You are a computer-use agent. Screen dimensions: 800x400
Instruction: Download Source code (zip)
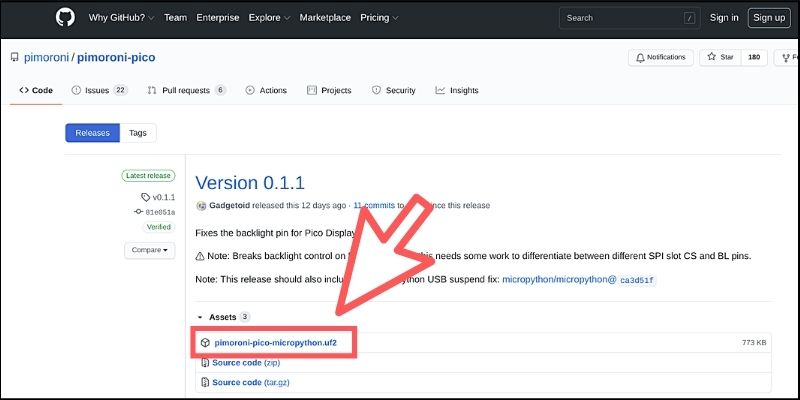point(246,363)
